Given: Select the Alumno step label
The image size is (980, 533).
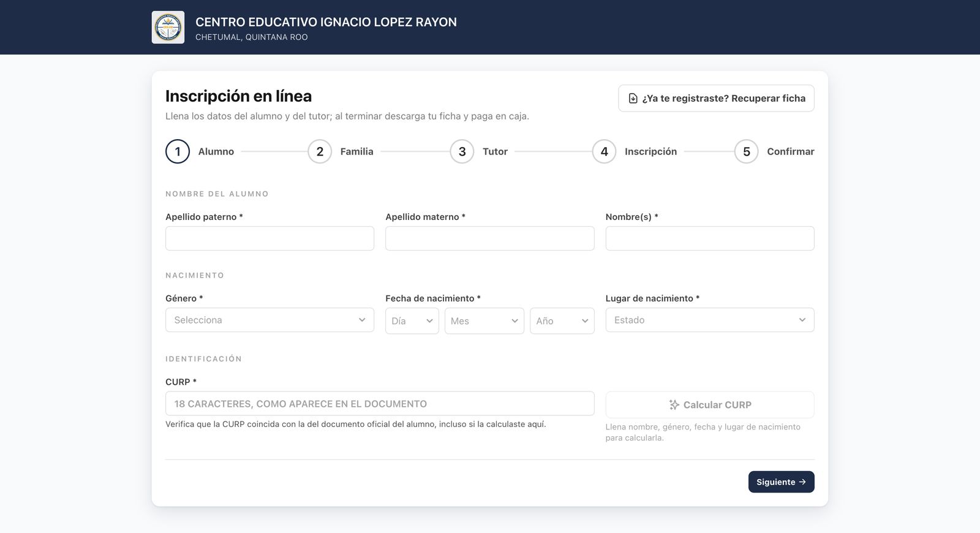Looking at the screenshot, I should pos(216,151).
